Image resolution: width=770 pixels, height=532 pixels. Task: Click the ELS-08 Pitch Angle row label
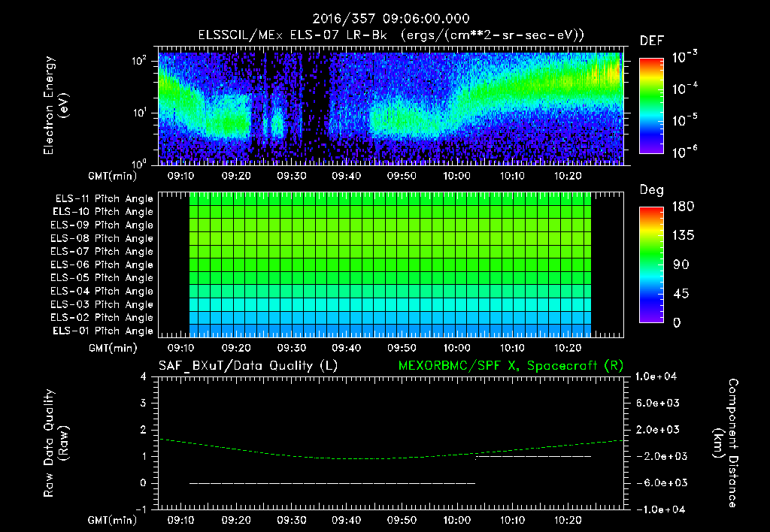coord(102,238)
